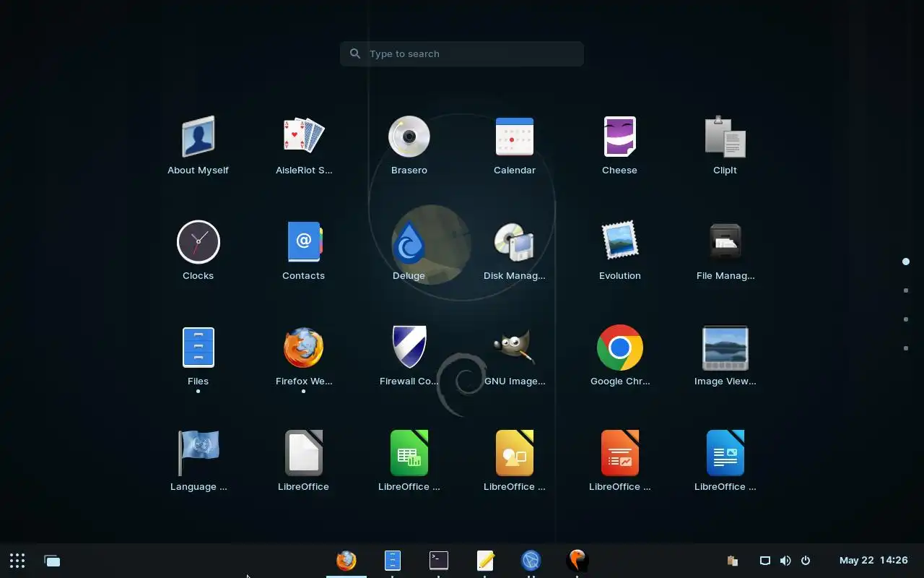Screen dimensions: 924x578
Task: Switch to Files window in taskbar
Action: 392,561
